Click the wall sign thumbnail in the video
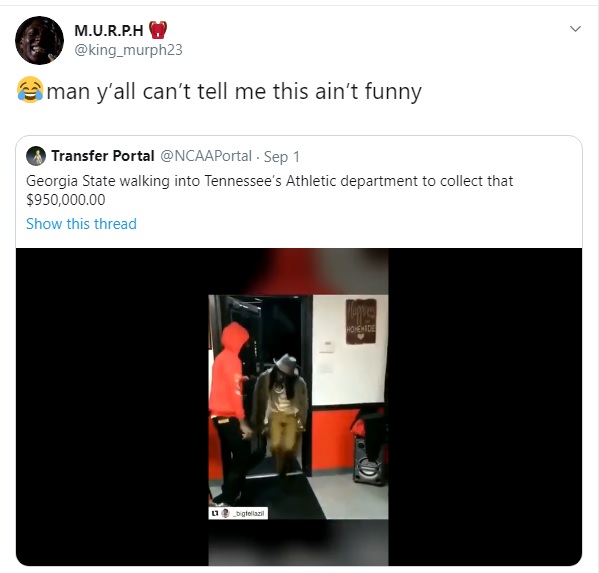 pyautogui.click(x=361, y=322)
